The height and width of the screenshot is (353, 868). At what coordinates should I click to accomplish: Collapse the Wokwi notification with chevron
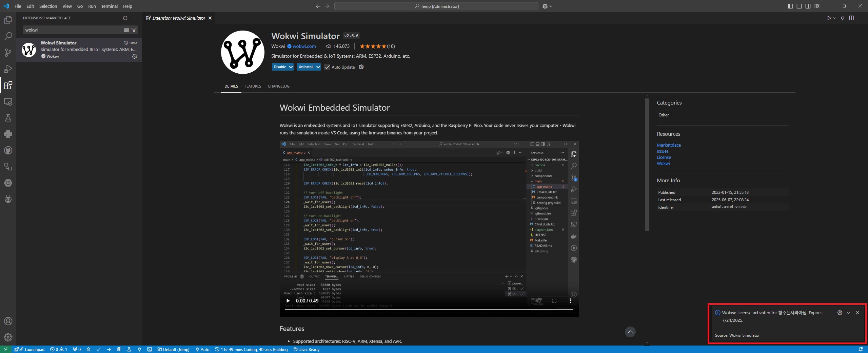coord(849,313)
